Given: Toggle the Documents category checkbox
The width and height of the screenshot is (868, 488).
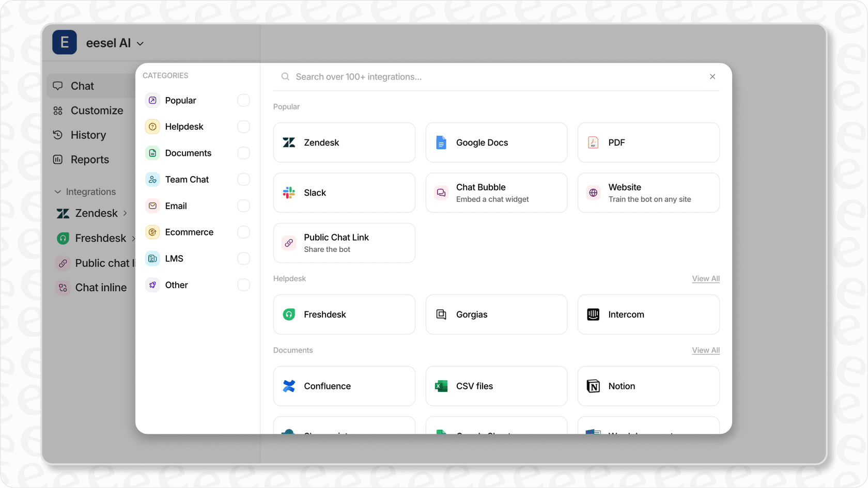Looking at the screenshot, I should (x=243, y=153).
